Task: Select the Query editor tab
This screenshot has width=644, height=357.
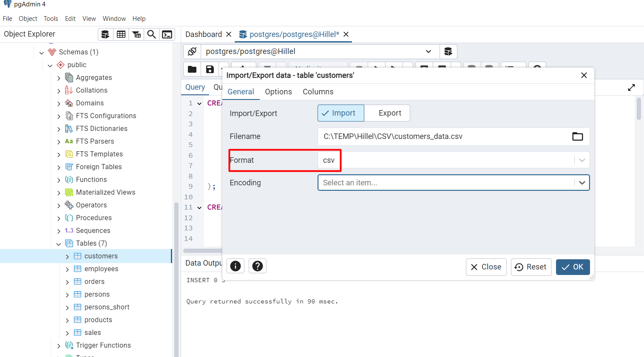Action: point(195,87)
